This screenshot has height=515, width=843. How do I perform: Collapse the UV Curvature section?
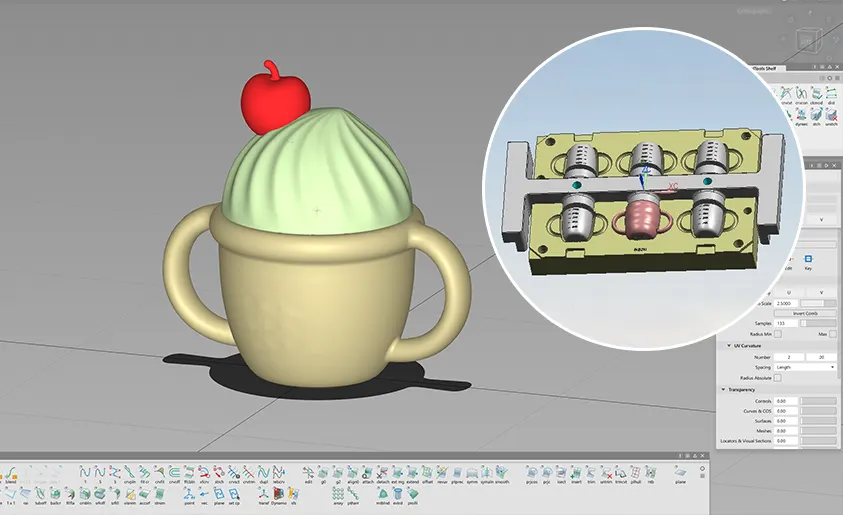click(729, 346)
